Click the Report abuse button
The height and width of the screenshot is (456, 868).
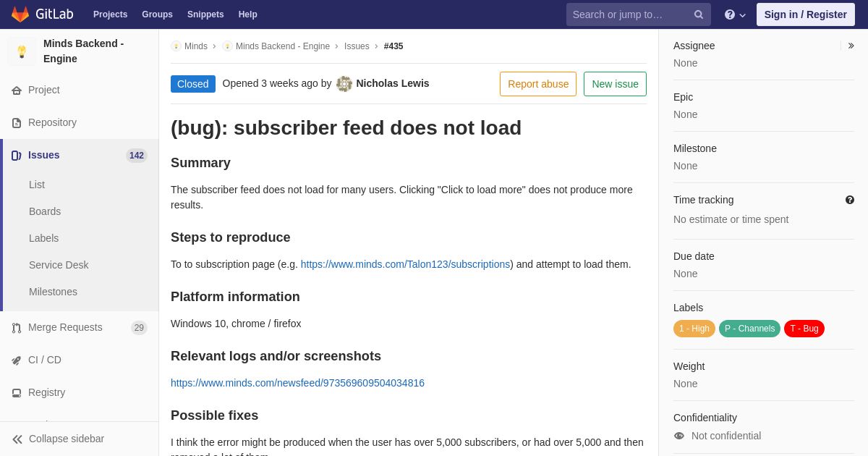pyautogui.click(x=538, y=84)
